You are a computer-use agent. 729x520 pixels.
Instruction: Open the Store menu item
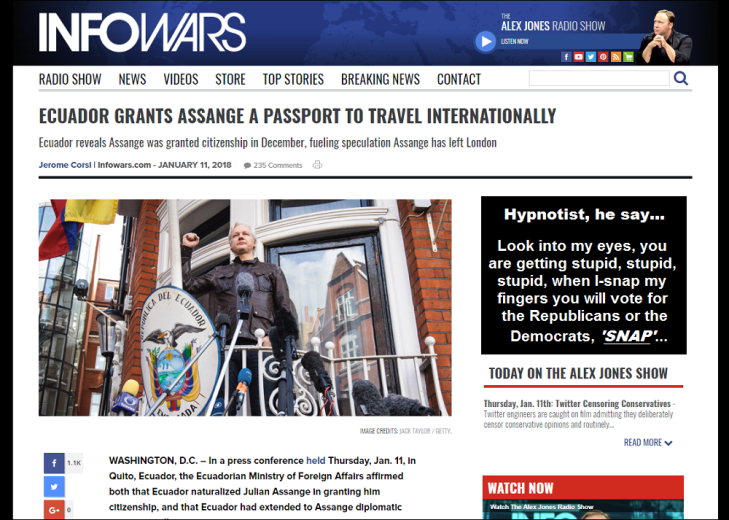230,79
